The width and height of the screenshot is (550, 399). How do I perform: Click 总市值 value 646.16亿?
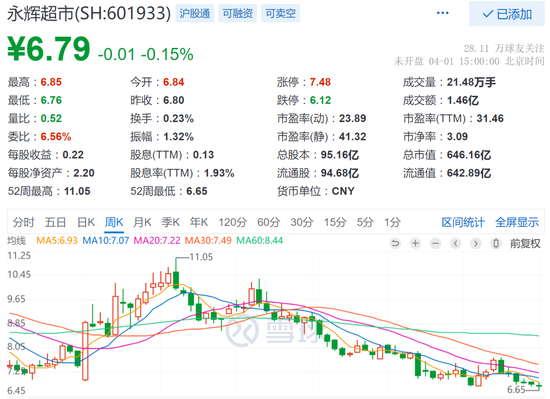click(x=469, y=155)
